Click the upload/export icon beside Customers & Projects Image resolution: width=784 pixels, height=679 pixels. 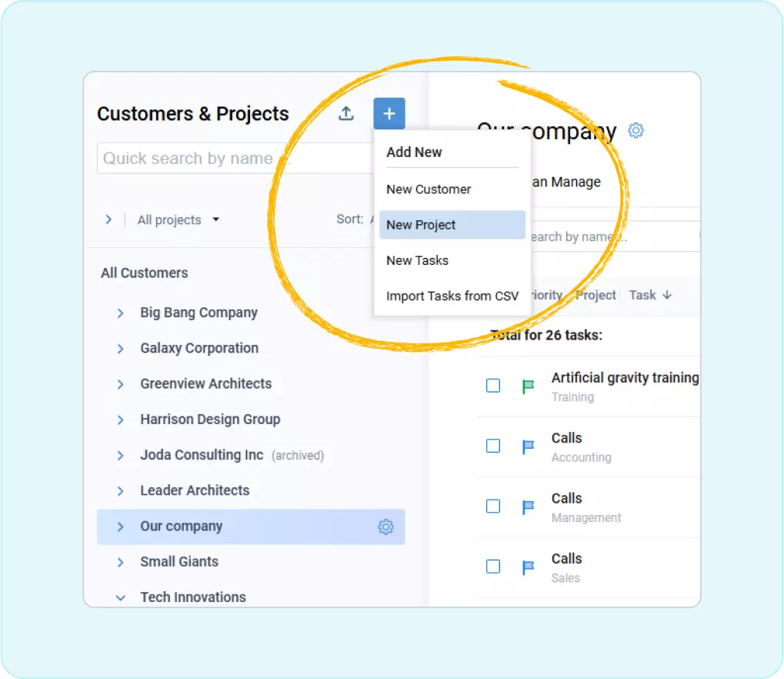346,114
